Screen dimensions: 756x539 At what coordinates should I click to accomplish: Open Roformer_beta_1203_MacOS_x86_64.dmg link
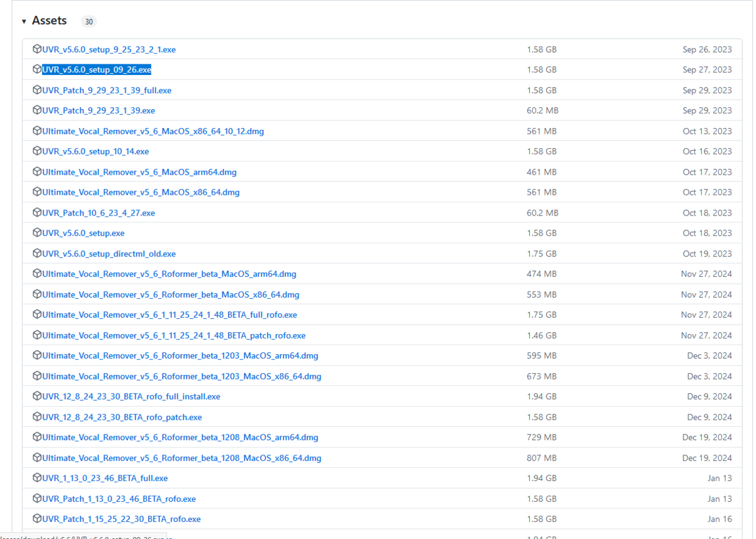[x=181, y=376]
